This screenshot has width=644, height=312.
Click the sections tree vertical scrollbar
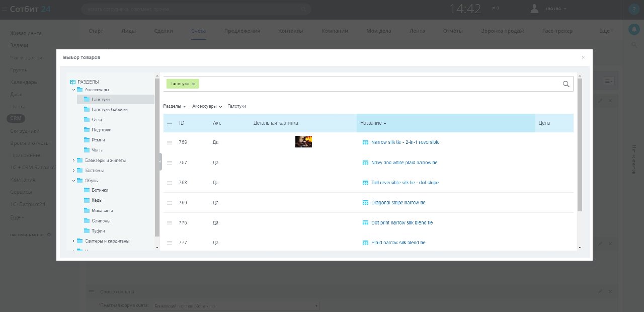pos(157,158)
